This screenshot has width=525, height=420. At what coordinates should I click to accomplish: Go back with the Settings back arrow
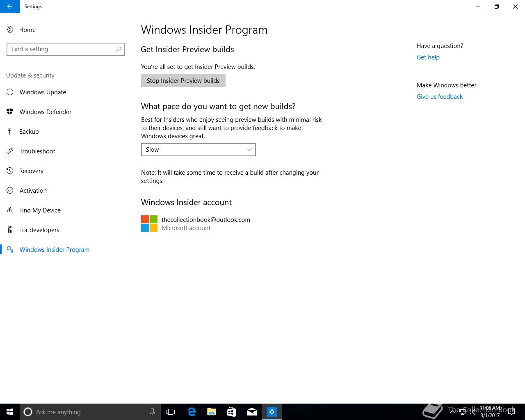tap(10, 7)
